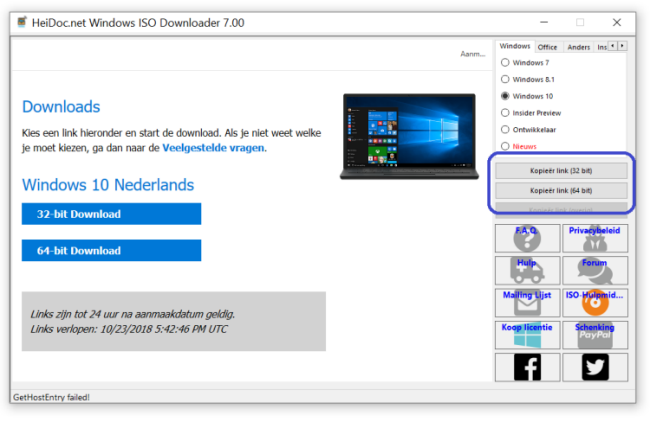Click Kopieër link (64 bit) button
This screenshot has height=422, width=650.
tap(561, 191)
